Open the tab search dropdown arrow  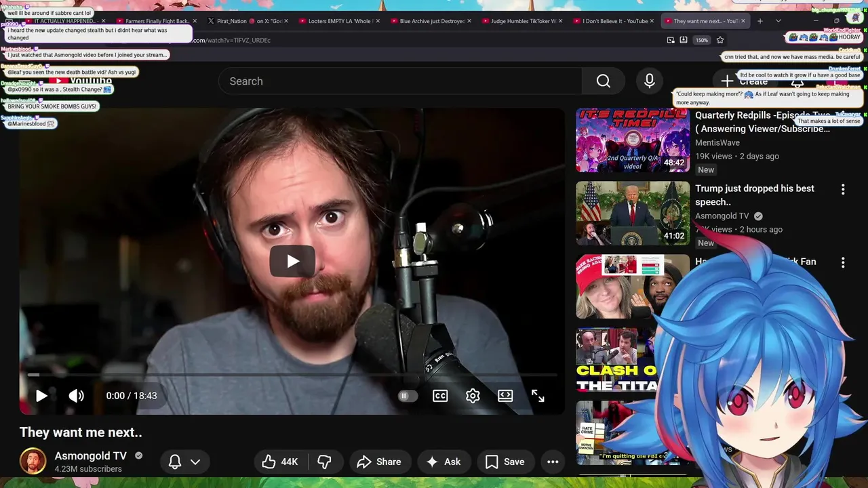tap(778, 21)
